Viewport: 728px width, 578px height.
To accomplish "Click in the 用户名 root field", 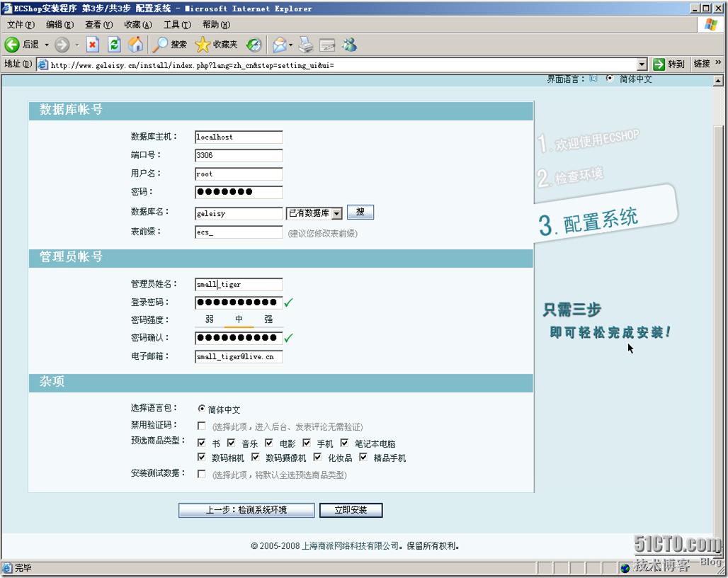I will (239, 174).
